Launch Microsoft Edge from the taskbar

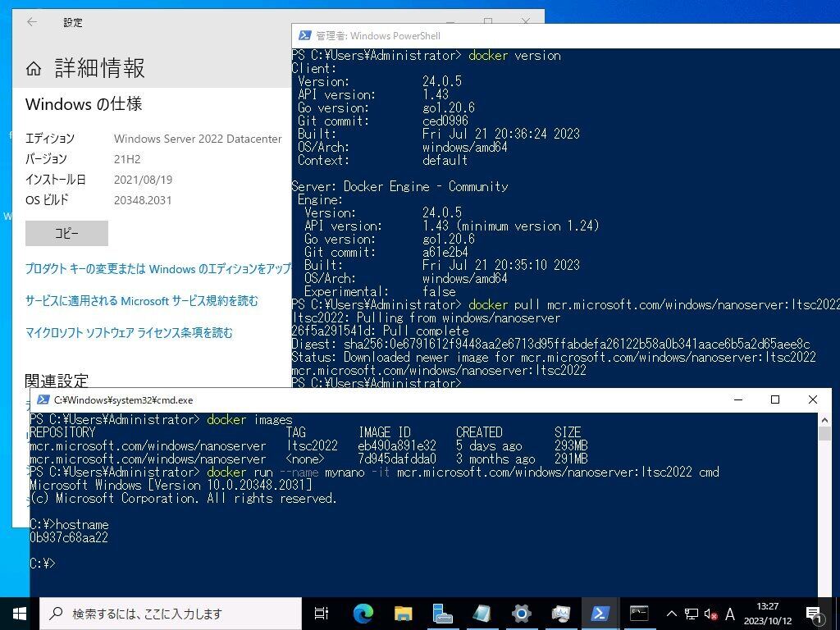(x=363, y=614)
